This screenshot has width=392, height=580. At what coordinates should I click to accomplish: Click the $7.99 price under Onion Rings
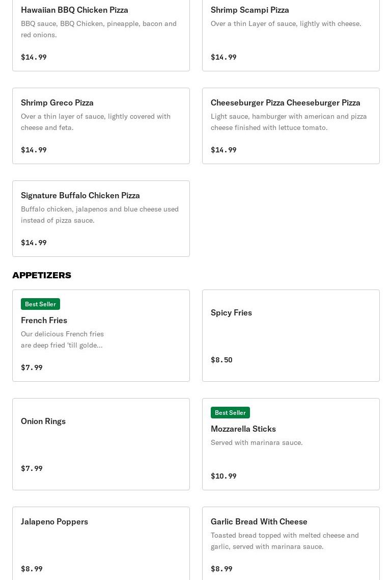pos(32,469)
